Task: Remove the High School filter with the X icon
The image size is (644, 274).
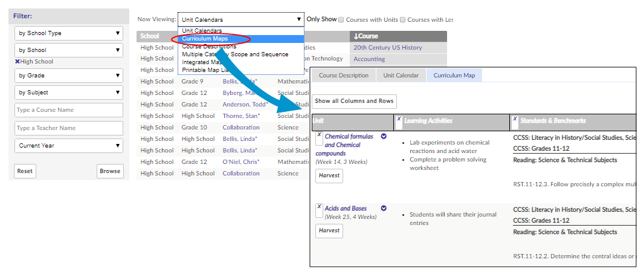Action: coord(18,62)
